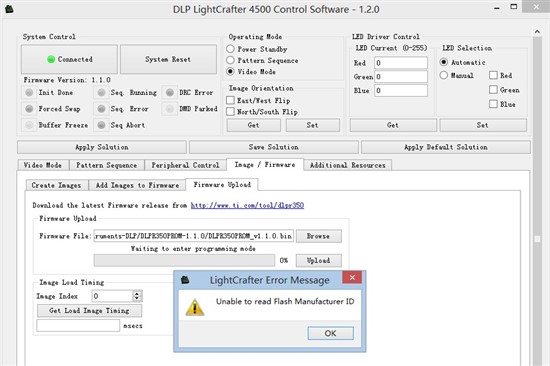The image size is (550, 366).
Task: Click the msecs load timing field
Action: [78, 326]
